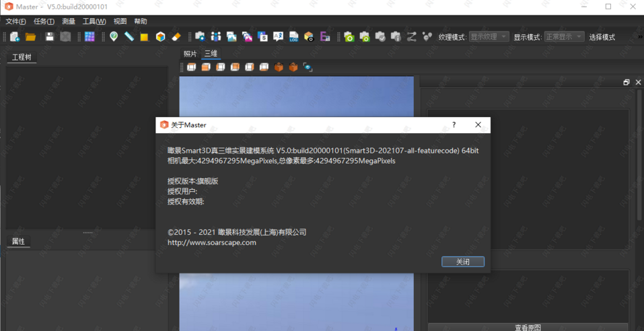644x331 pixels.
Task: Click the http://www.soarscape.com address text
Action: (212, 242)
